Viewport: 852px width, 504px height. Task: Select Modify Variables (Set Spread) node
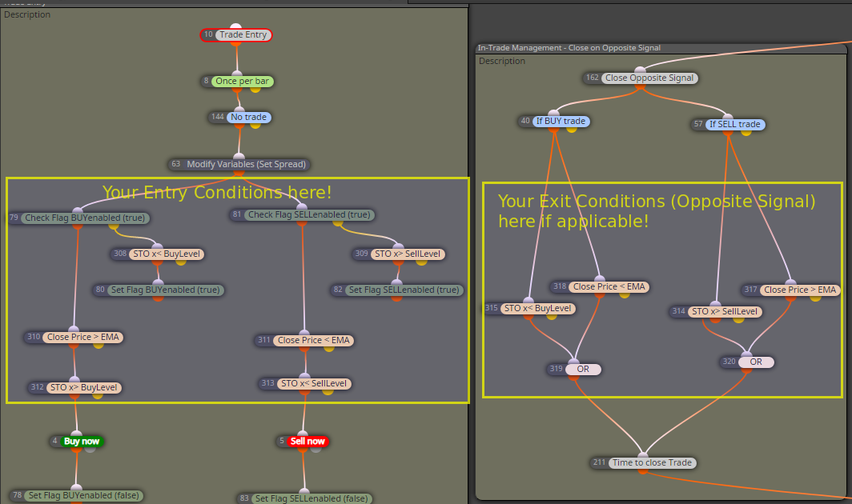239,164
